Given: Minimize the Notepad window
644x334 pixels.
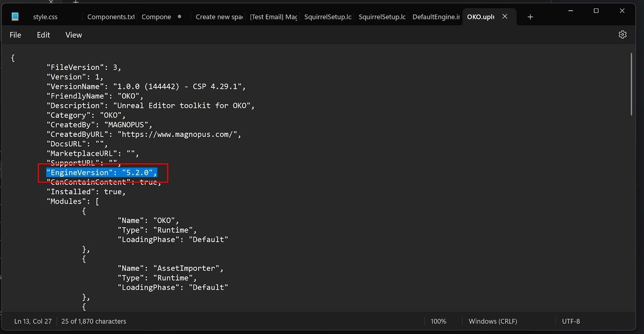Looking at the screenshot, I should 570,11.
